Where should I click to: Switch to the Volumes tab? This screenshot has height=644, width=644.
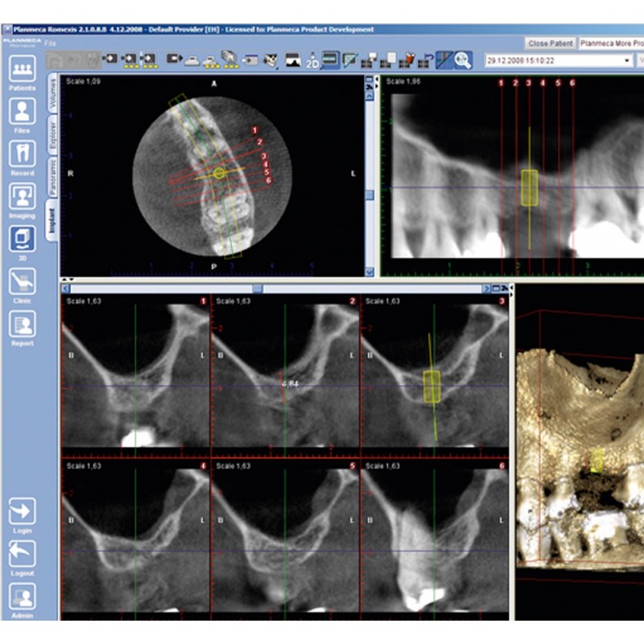52,93
